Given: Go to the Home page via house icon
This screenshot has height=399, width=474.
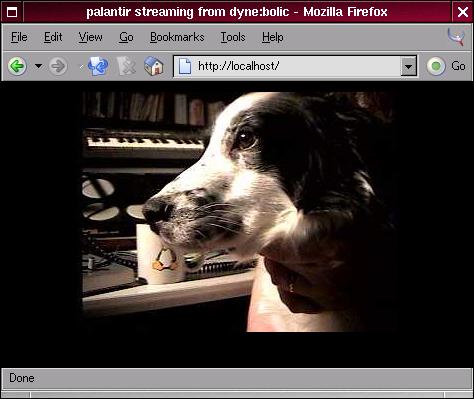Looking at the screenshot, I should point(154,66).
